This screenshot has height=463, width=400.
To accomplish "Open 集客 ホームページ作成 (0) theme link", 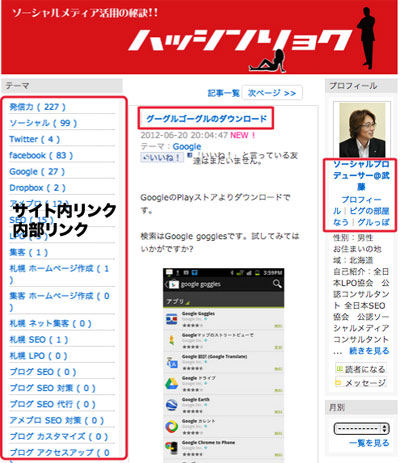I will pyautogui.click(x=59, y=302).
